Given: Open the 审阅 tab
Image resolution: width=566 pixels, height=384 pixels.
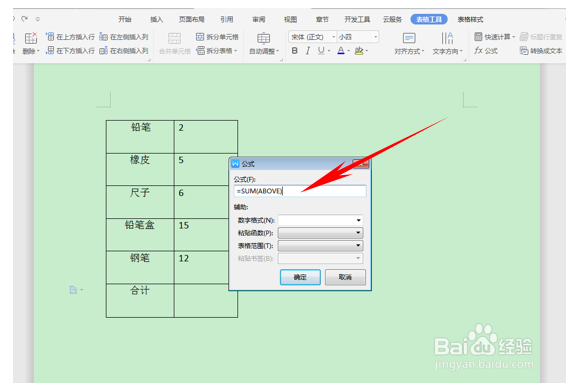Looking at the screenshot, I should tap(258, 19).
